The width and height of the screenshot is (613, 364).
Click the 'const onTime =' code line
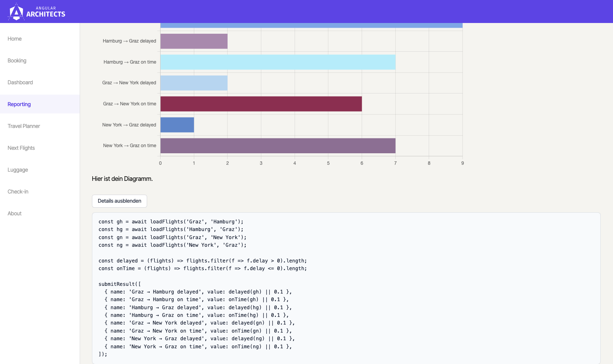[x=203, y=269]
